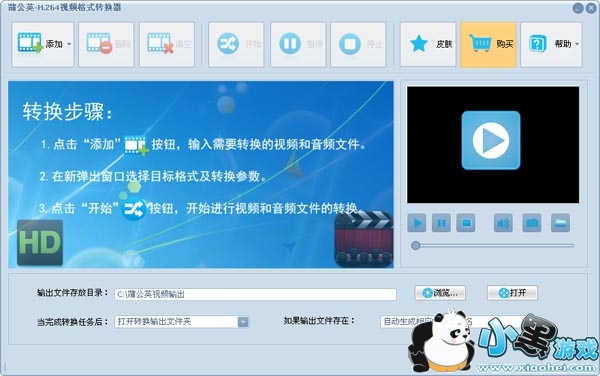Image resolution: width=600 pixels, height=376 pixels.
Task: Click the 浏览... (Browse) button
Action: point(440,293)
